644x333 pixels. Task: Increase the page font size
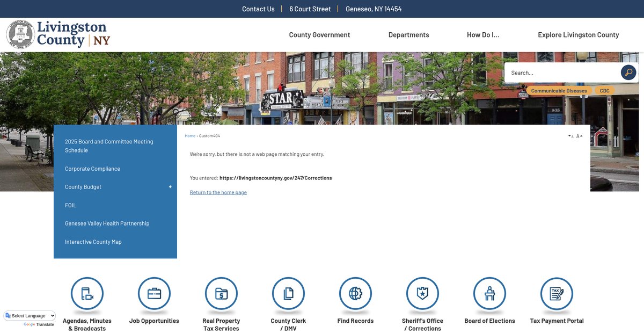pos(580,136)
